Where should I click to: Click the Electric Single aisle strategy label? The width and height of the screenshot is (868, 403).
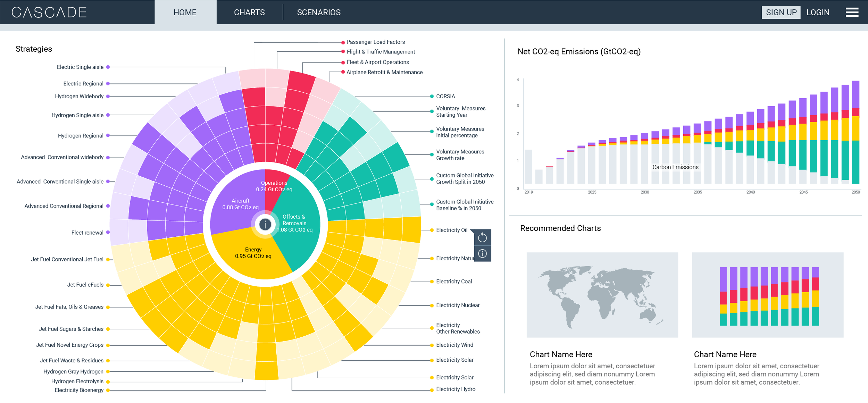coord(80,67)
